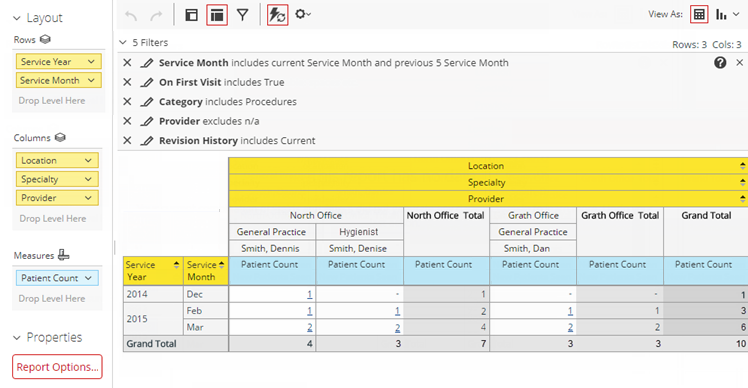748x388 pixels.
Task: Open the Patient Count measure dropdown
Action: click(88, 278)
